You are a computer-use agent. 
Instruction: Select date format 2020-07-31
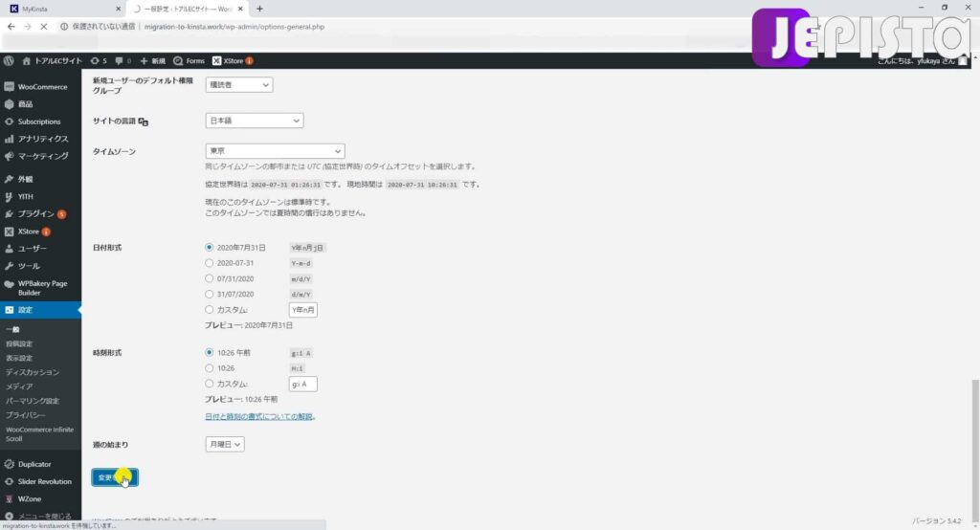[x=209, y=263]
